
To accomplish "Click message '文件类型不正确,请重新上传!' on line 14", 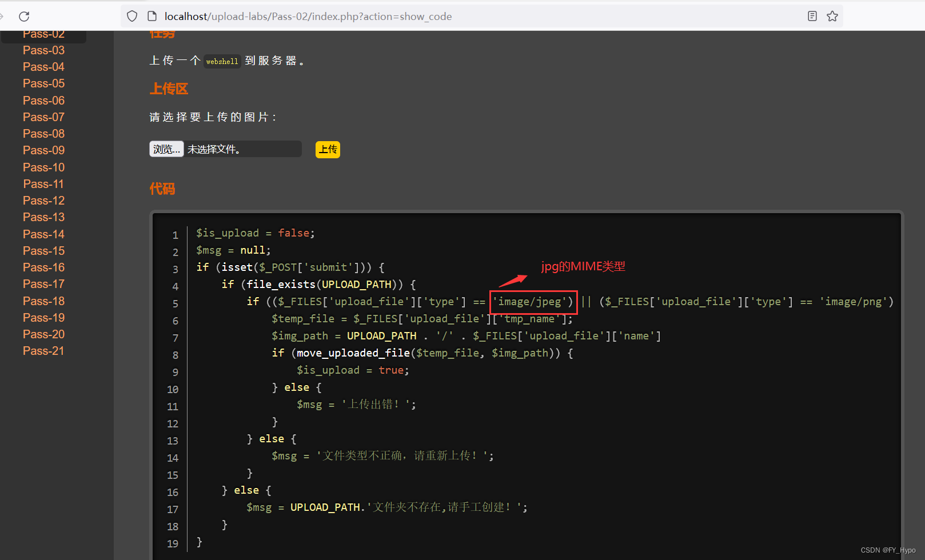I will [402, 456].
